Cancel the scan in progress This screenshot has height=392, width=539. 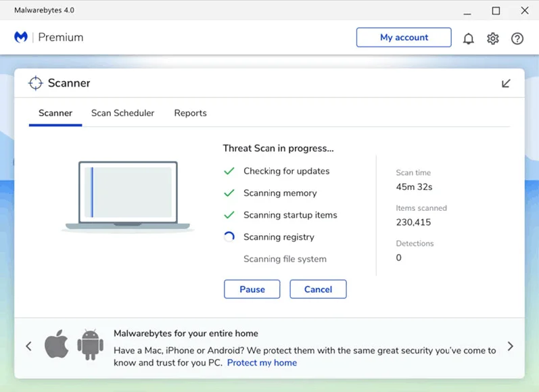pyautogui.click(x=318, y=289)
